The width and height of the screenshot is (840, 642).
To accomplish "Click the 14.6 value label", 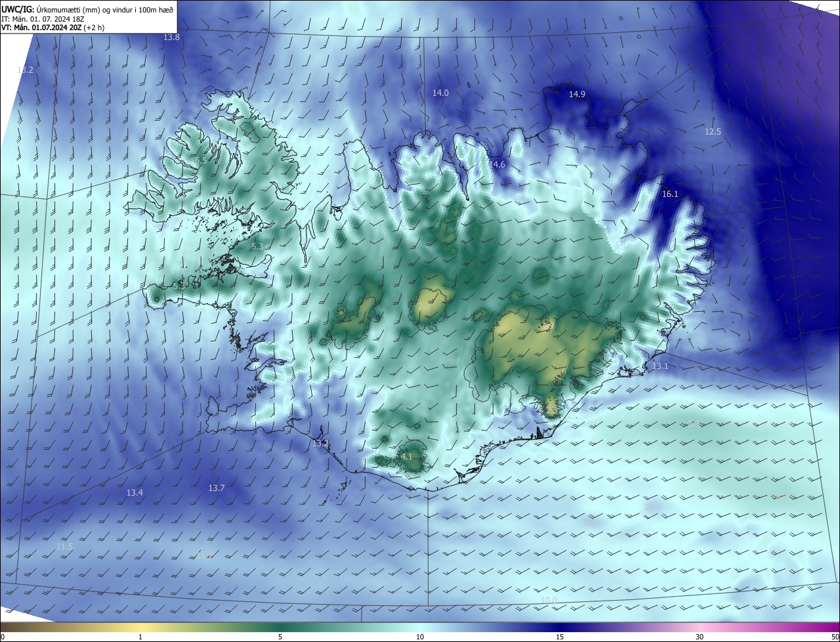I will (497, 165).
